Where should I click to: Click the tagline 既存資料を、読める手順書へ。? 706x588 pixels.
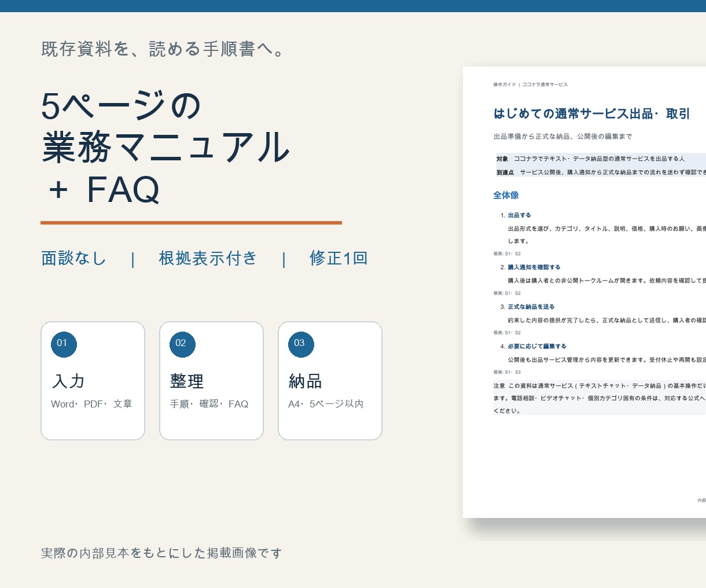(x=163, y=49)
